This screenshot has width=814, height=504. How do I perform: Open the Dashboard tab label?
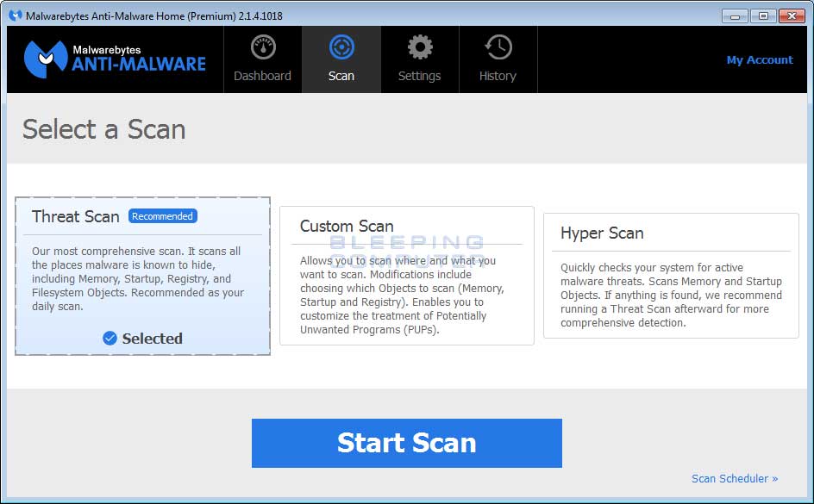tap(263, 76)
